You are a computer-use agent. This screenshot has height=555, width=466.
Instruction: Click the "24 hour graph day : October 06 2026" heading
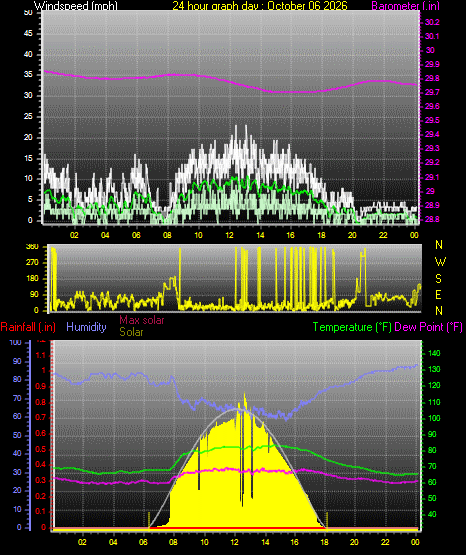260,6
